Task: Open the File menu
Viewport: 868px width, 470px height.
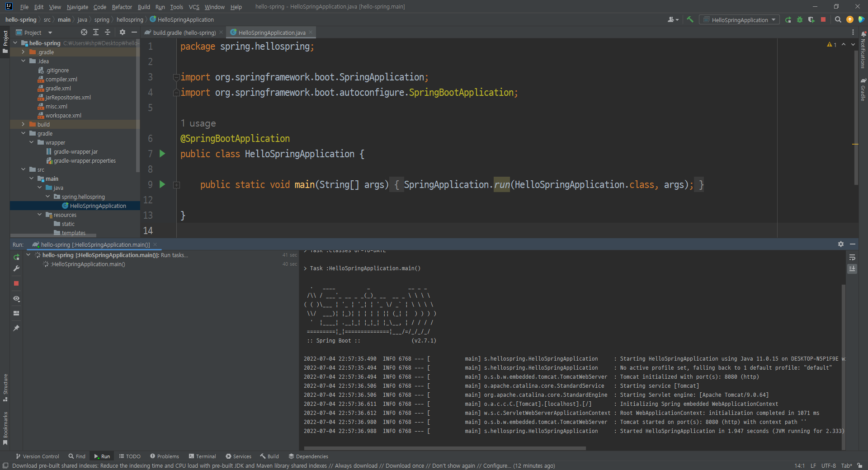Action: (x=24, y=7)
